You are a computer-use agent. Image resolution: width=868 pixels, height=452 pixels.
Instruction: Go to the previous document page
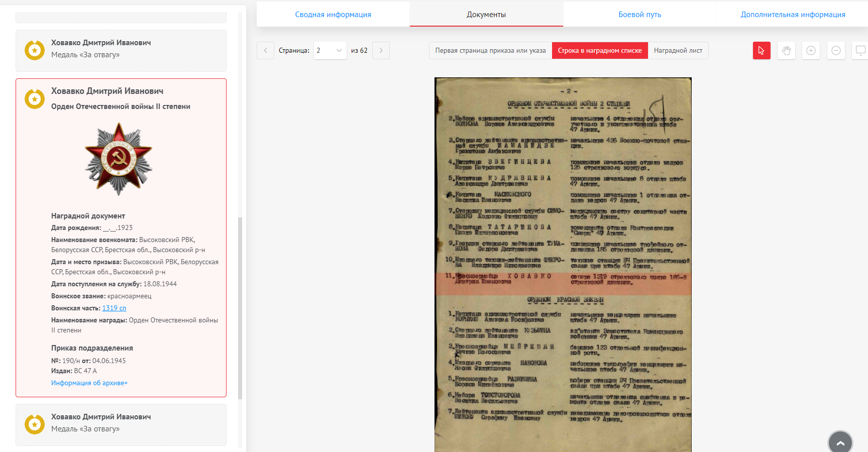(265, 50)
